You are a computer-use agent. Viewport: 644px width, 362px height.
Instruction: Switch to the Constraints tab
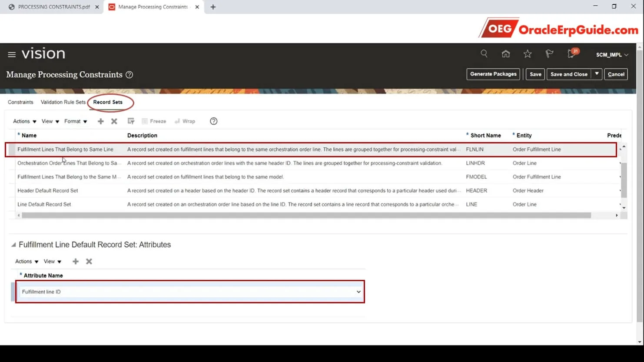(x=20, y=102)
